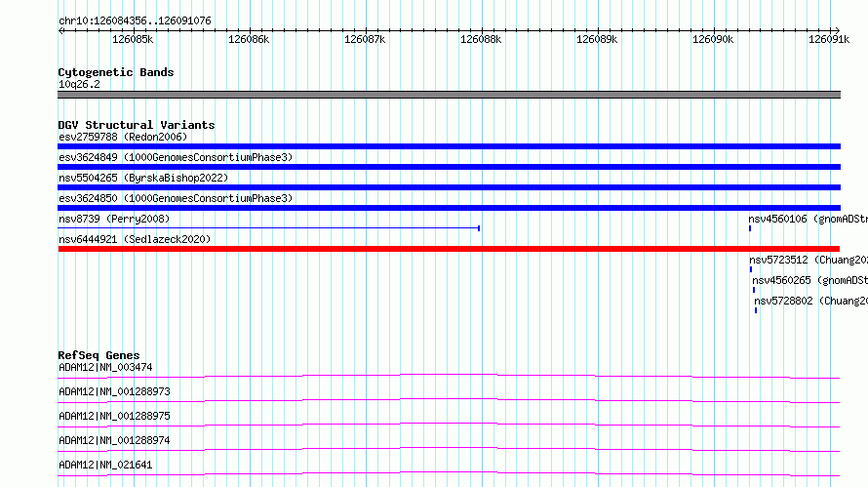This screenshot has width=868, height=487.
Task: Click the DGV Structural Variants track title
Action: [x=137, y=125]
